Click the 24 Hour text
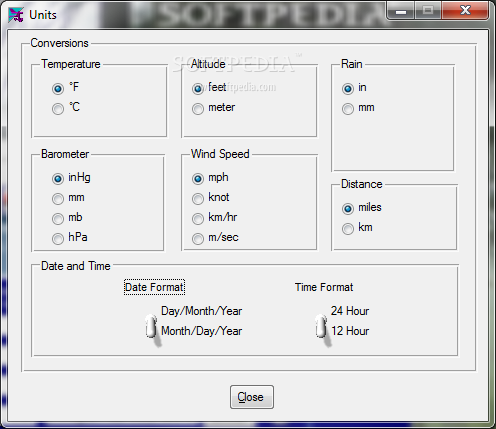 coord(350,311)
